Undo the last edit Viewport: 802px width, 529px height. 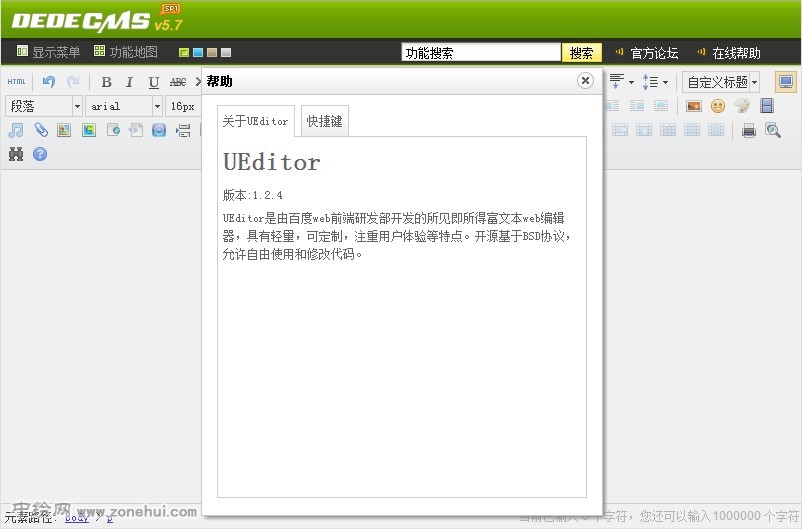click(49, 82)
